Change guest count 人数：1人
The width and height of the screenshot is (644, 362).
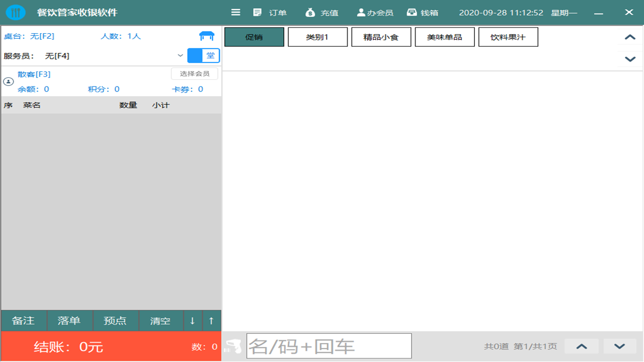[121, 36]
